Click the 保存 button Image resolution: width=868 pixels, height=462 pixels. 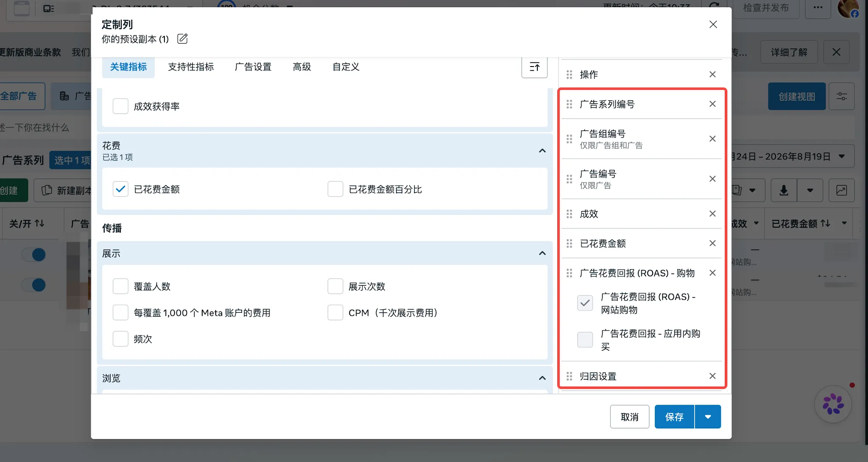[x=674, y=417]
